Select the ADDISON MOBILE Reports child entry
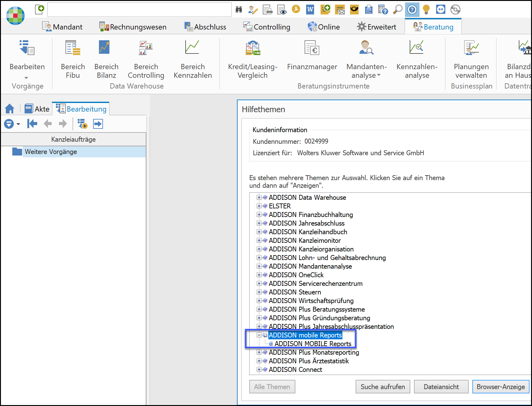The image size is (532, 406). (x=313, y=344)
